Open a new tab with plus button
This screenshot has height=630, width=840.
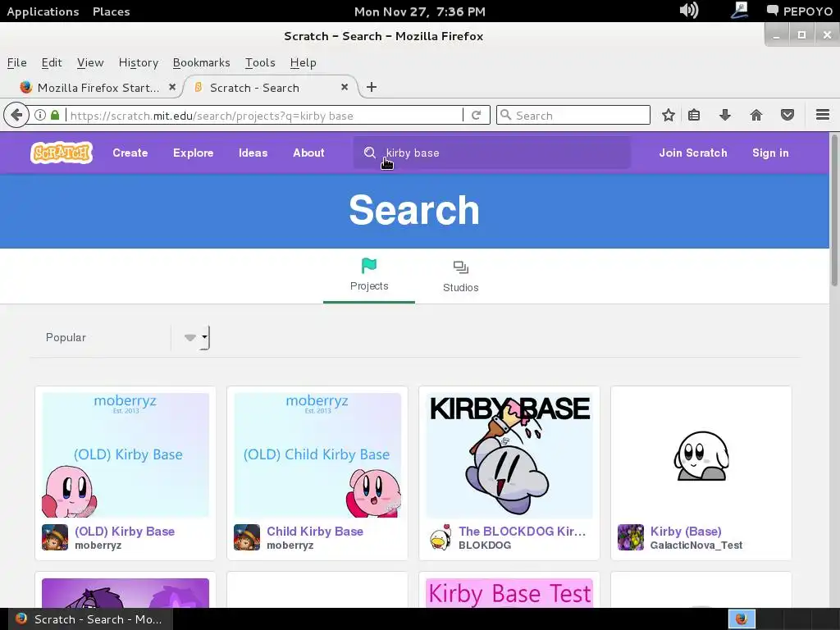(372, 87)
